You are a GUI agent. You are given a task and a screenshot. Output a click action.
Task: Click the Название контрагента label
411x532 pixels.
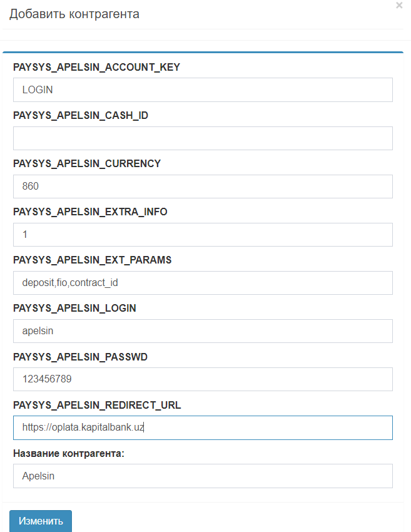click(69, 453)
